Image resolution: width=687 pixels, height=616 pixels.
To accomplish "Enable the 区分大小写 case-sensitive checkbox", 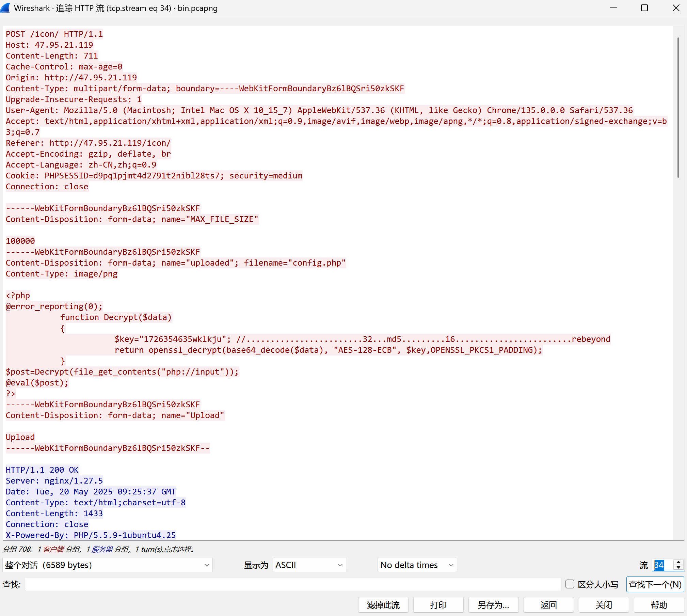I will [570, 584].
